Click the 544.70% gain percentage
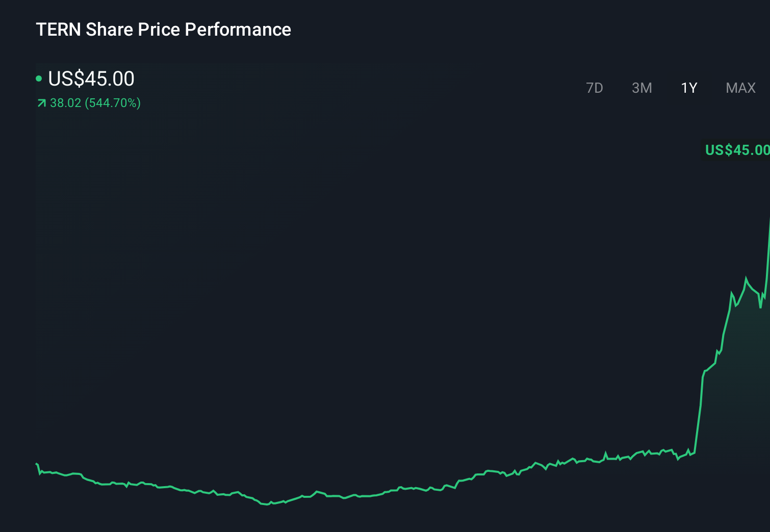Image resolution: width=770 pixels, height=532 pixels. pos(113,103)
